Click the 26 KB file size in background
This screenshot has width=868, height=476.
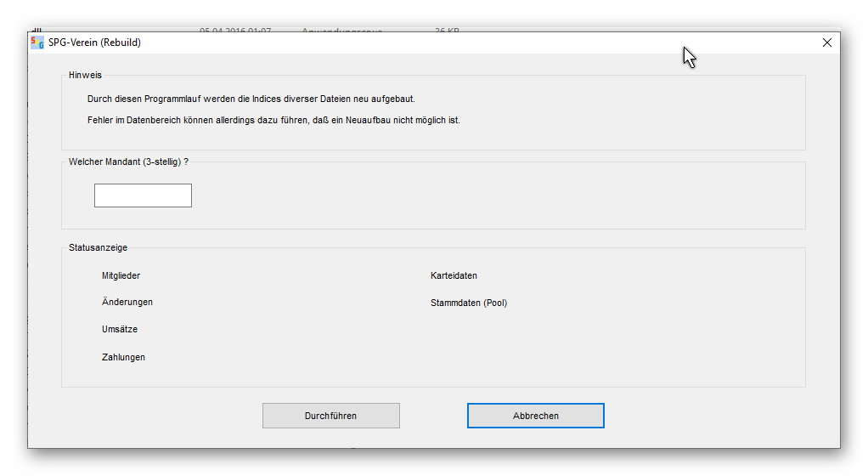tap(447, 31)
